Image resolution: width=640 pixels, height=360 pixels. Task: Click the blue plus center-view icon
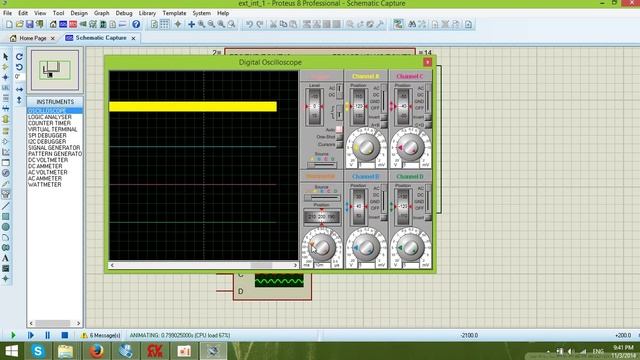coord(191,24)
